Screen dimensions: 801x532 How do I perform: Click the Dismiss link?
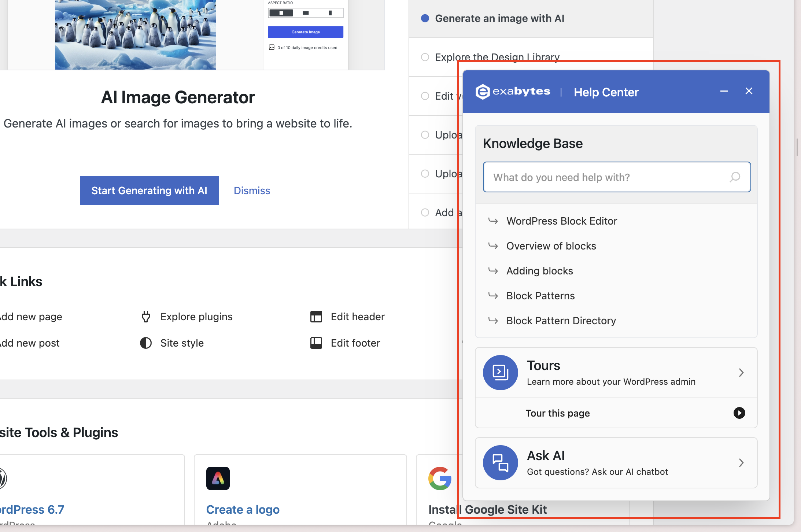click(252, 191)
